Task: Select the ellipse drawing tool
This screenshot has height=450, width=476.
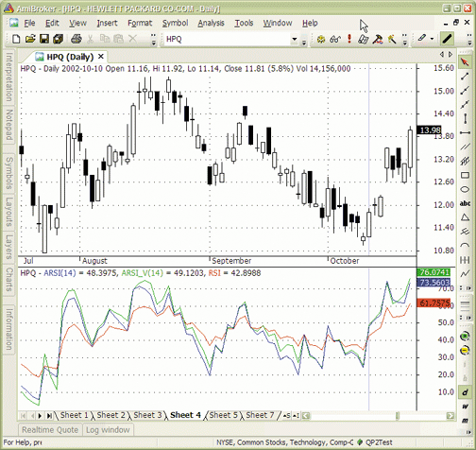Action: (x=465, y=189)
